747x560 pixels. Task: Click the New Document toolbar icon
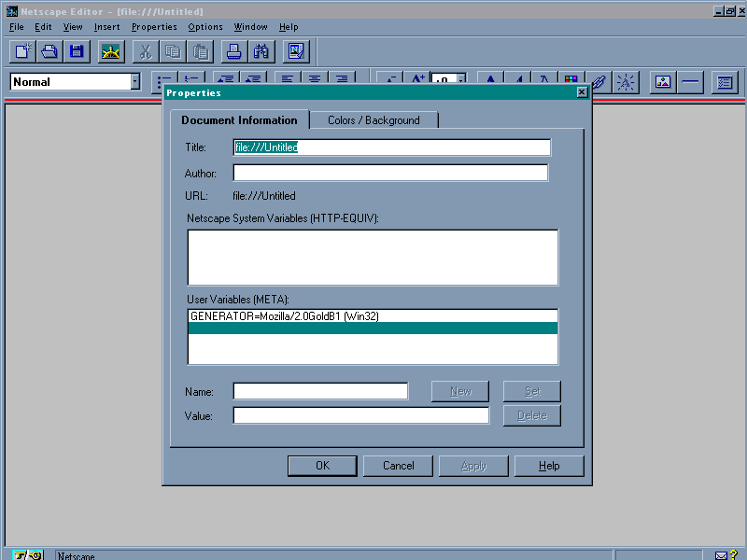coord(23,51)
